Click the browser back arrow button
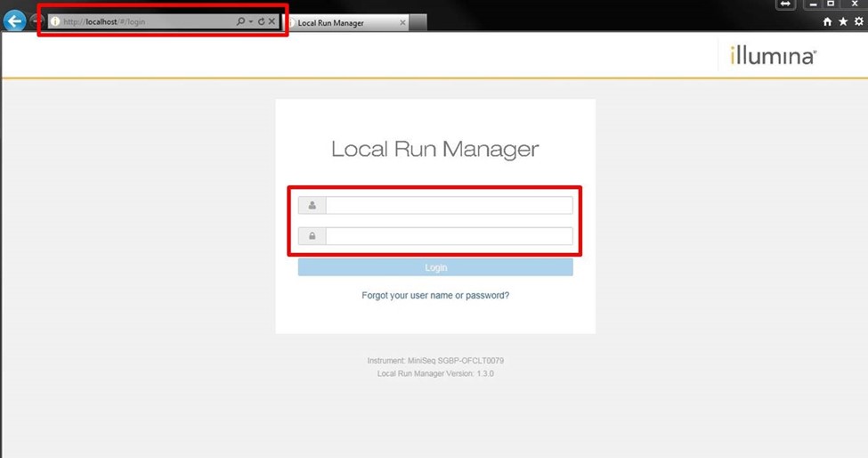Image resolution: width=868 pixels, height=458 pixels. point(15,20)
